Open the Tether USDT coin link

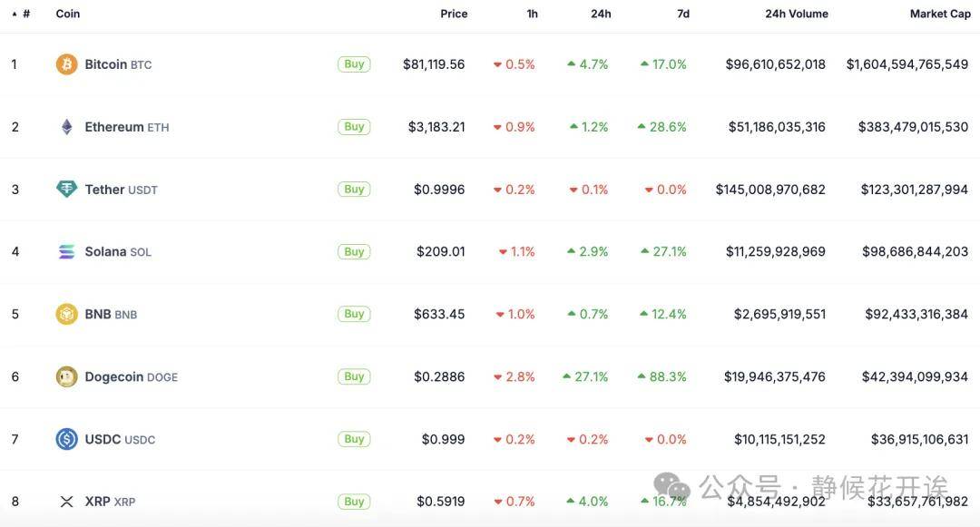pos(122,190)
